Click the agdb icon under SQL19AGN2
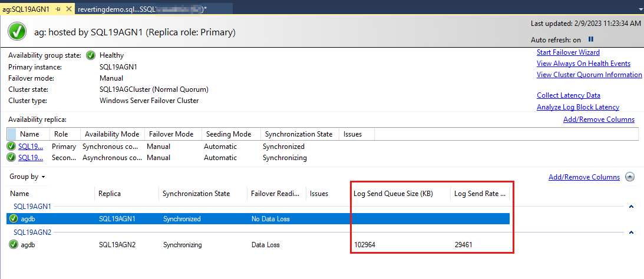Image resolution: width=644 pixels, height=279 pixels. coord(14,245)
